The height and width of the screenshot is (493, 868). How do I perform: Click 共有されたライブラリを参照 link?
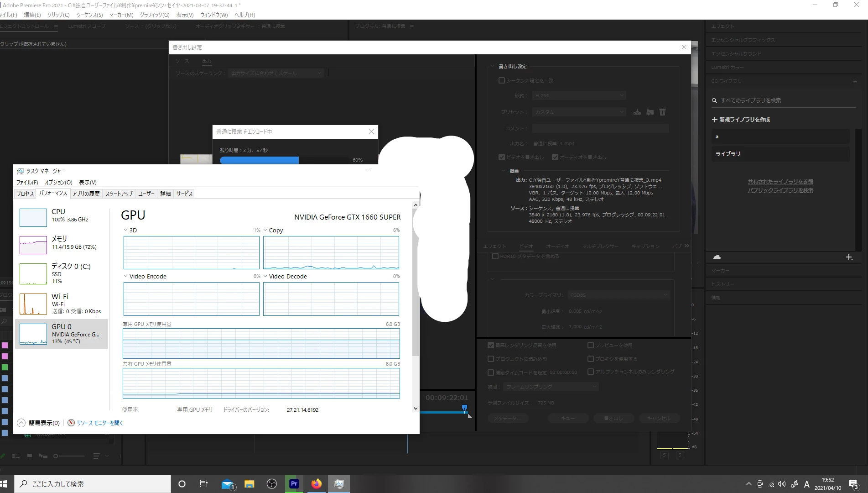(x=780, y=182)
